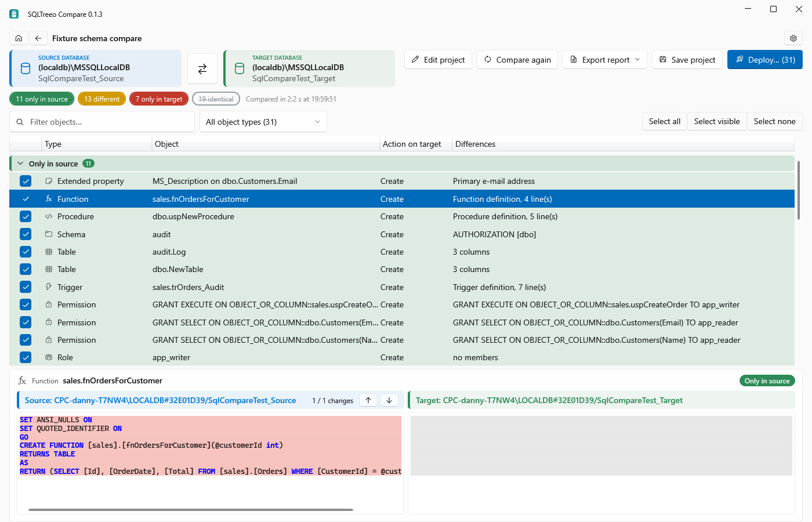Click Compare again

[x=517, y=60]
